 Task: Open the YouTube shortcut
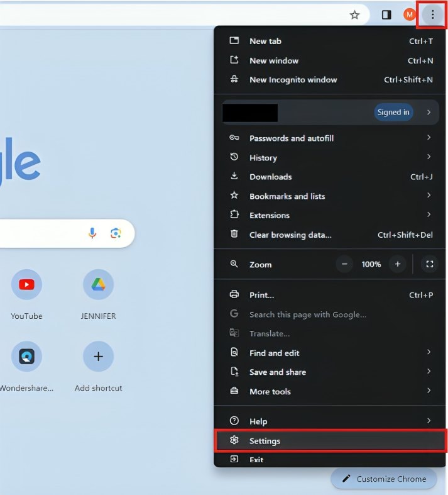[x=26, y=284]
